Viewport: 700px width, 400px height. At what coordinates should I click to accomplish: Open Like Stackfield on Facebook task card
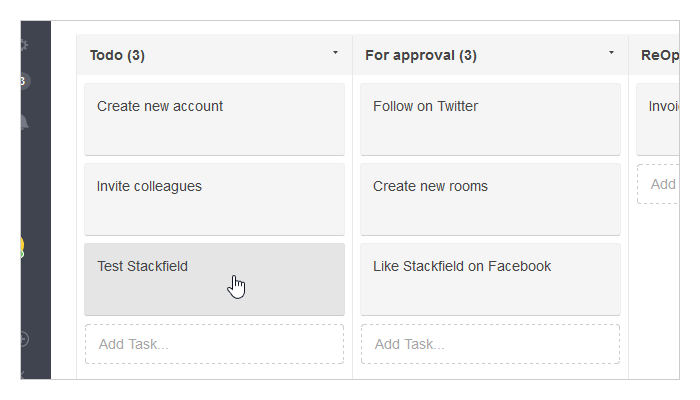[x=490, y=279]
